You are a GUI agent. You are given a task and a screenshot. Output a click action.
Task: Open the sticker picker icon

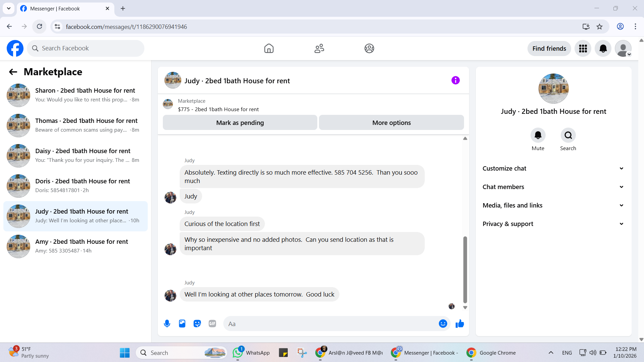point(197,324)
